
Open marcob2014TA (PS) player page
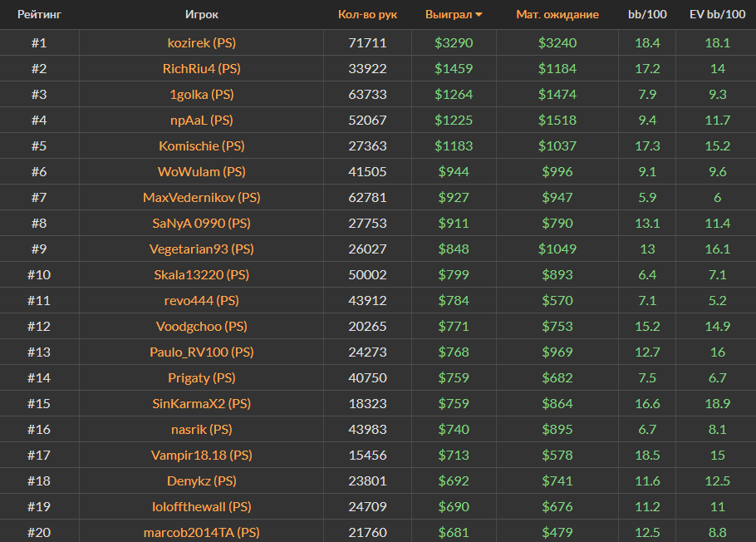tap(202, 532)
